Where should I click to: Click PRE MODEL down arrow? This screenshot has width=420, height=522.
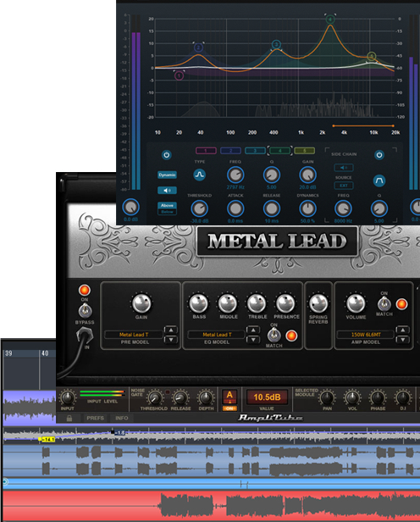(171, 340)
